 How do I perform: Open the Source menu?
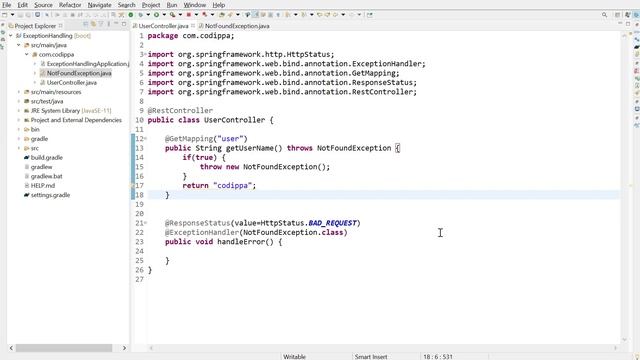click(43, 5)
